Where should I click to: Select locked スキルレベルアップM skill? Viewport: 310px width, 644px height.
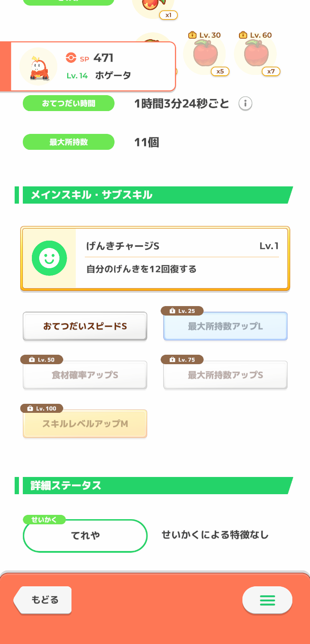point(85,424)
